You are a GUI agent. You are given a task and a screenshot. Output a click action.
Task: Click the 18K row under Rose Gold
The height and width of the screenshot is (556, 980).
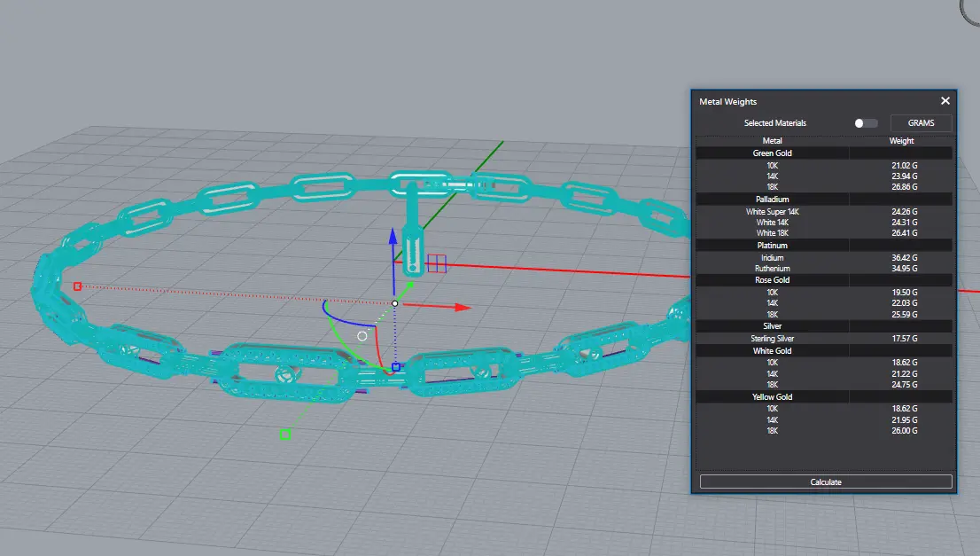(824, 315)
